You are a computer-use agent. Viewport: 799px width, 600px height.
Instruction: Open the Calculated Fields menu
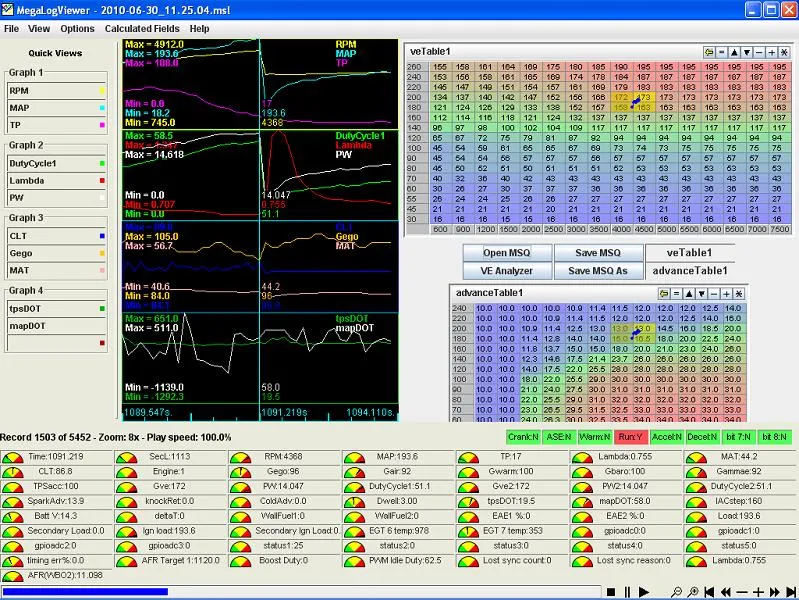pos(143,29)
